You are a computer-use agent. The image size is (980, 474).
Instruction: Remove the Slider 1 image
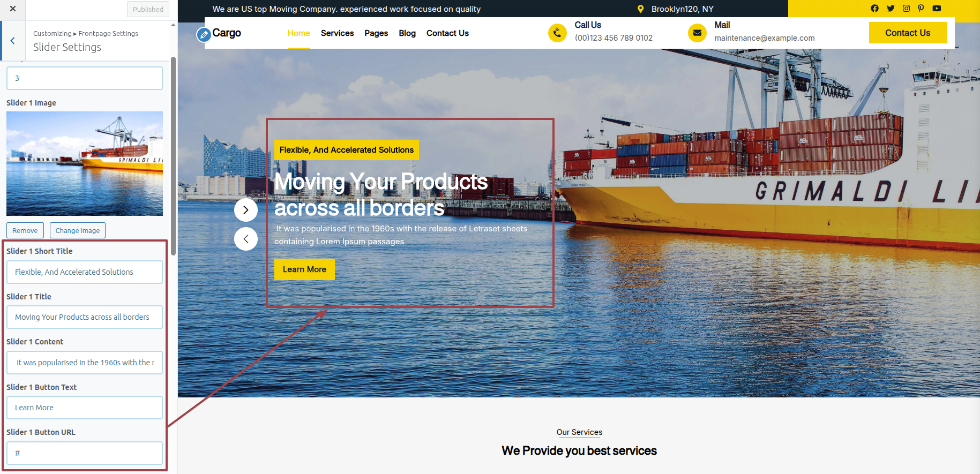click(25, 230)
